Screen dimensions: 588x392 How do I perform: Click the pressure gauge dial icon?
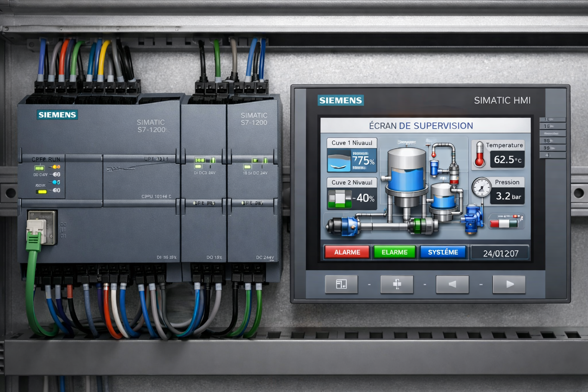point(481,187)
